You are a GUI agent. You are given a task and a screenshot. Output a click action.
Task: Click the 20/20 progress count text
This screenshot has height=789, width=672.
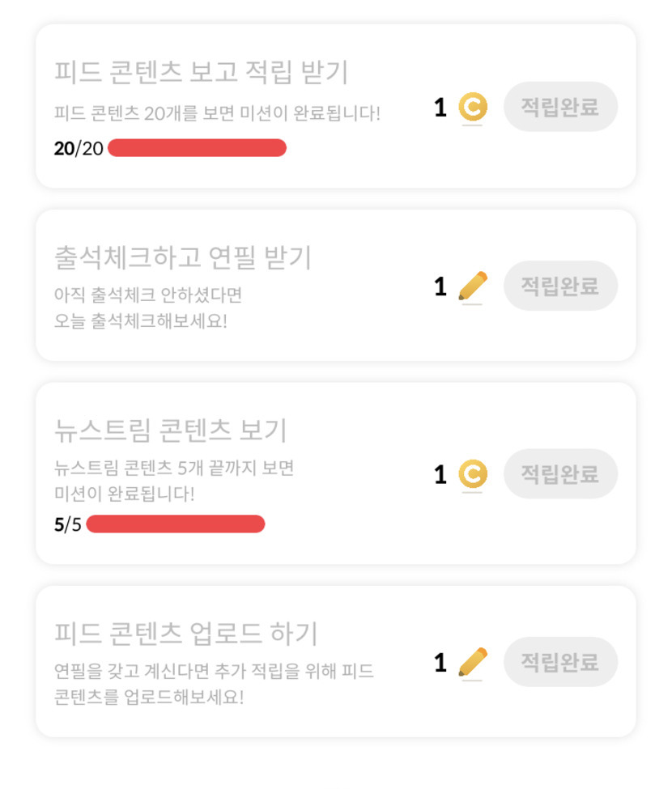79,148
